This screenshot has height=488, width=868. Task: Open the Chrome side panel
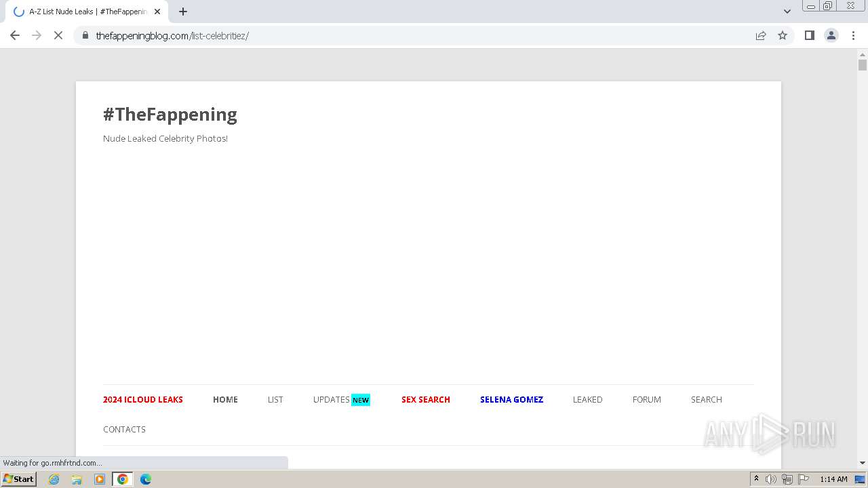coord(809,35)
